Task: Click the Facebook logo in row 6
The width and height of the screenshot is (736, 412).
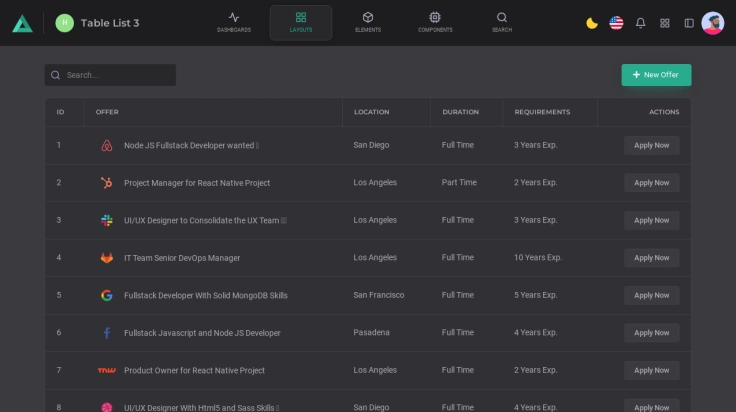Action: [107, 333]
